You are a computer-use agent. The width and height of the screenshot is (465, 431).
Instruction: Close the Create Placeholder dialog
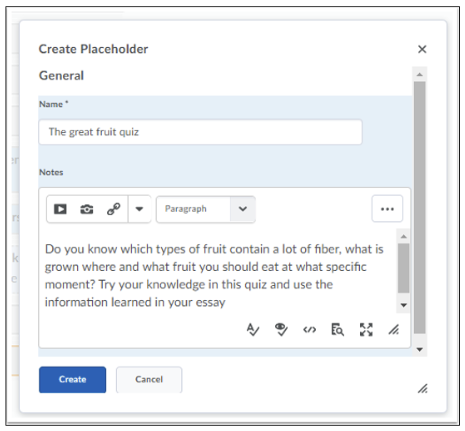(x=422, y=49)
